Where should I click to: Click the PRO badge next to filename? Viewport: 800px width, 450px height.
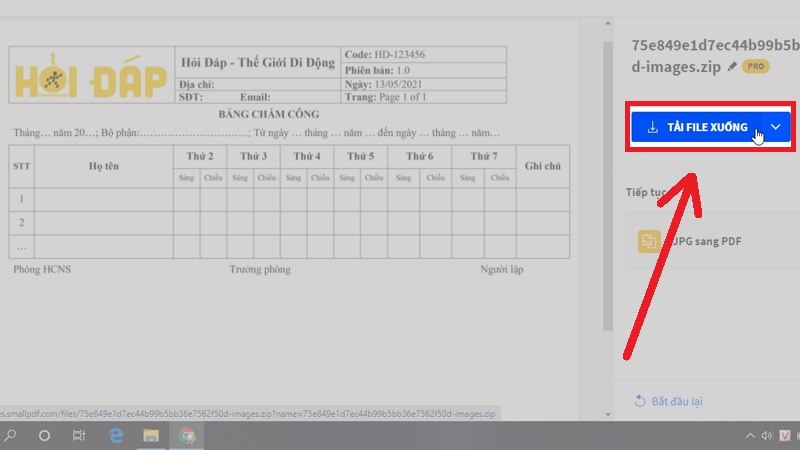click(x=755, y=65)
